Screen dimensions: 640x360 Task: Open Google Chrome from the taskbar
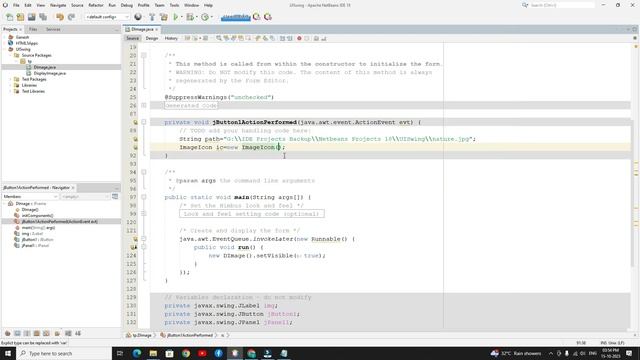click(186, 353)
